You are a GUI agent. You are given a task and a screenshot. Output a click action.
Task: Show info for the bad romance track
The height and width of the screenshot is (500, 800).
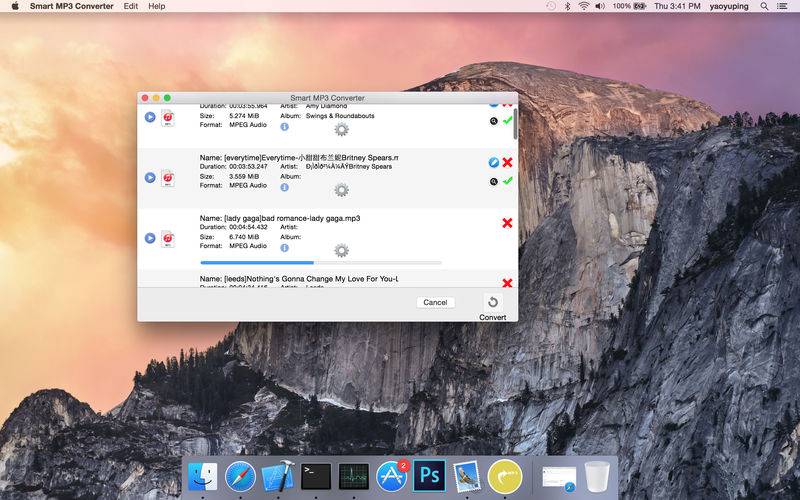285,247
